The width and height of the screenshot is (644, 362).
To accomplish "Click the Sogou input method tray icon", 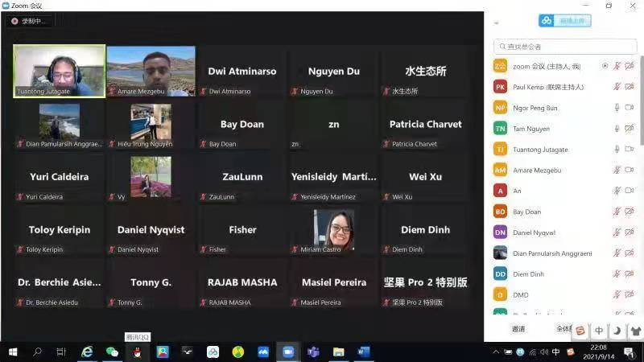I will click(x=571, y=352).
